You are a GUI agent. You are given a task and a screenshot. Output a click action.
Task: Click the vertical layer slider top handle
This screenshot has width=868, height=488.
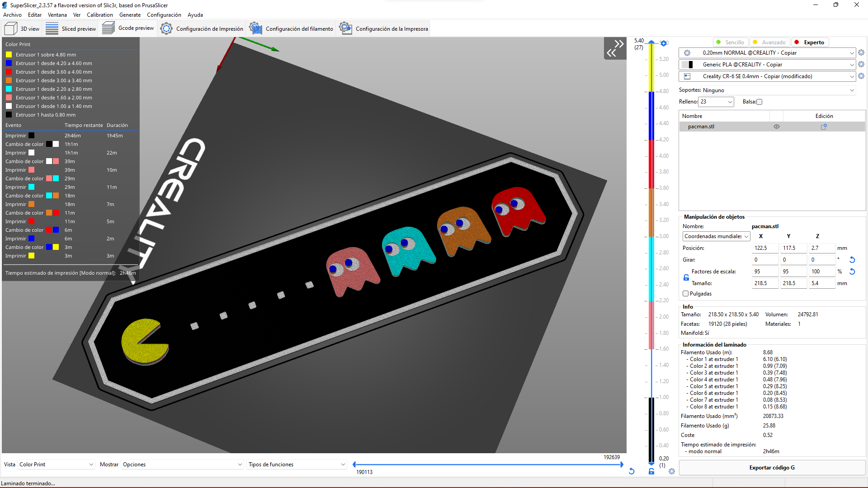pos(651,42)
